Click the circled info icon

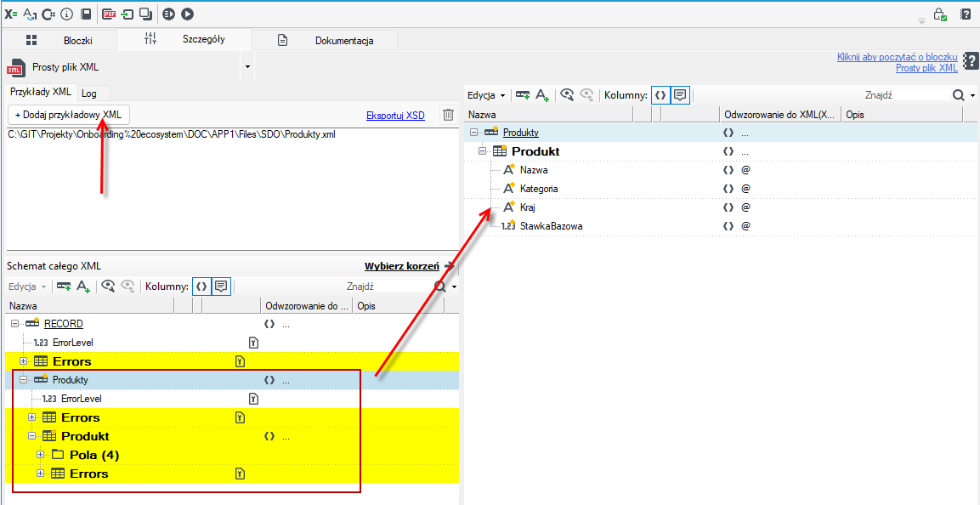coord(67,13)
